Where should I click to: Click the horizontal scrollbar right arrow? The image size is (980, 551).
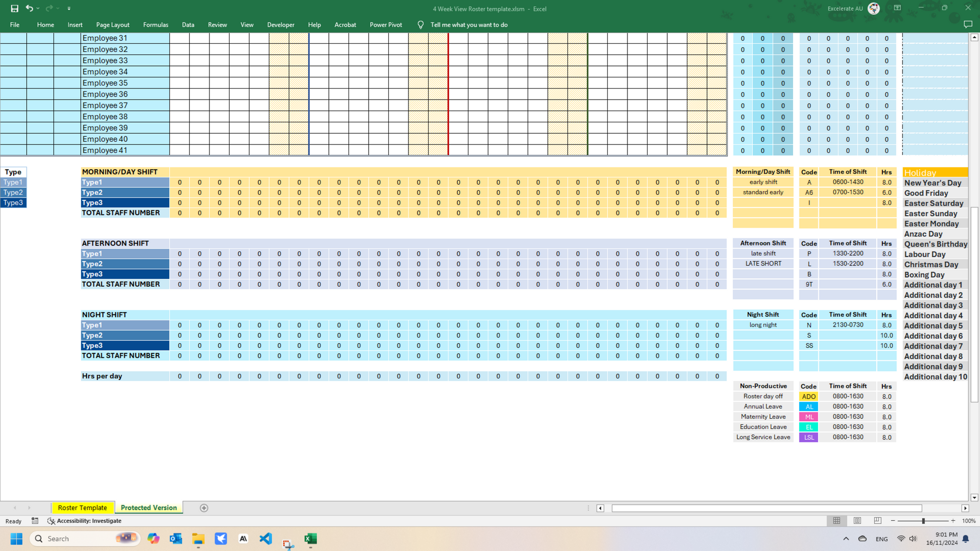tap(965, 508)
